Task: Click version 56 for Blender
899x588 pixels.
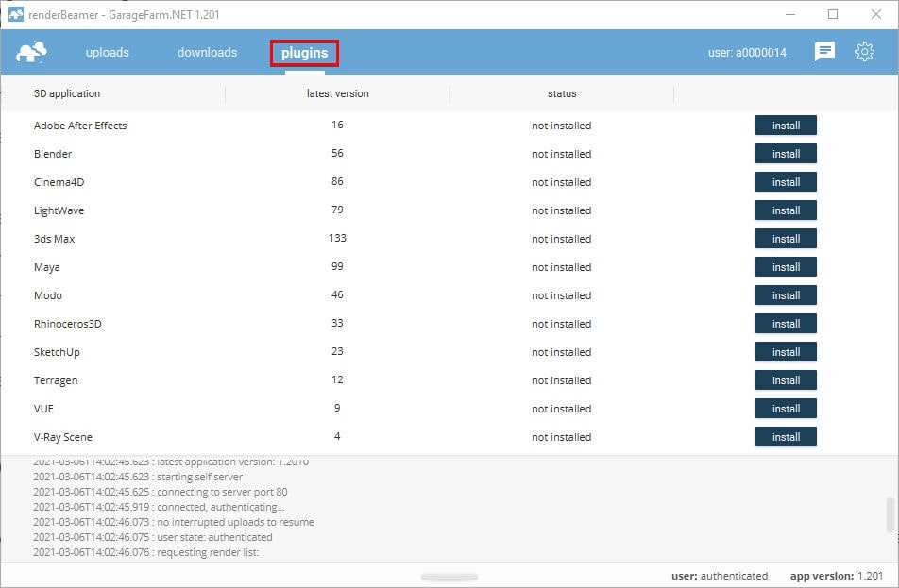Action: (x=337, y=153)
